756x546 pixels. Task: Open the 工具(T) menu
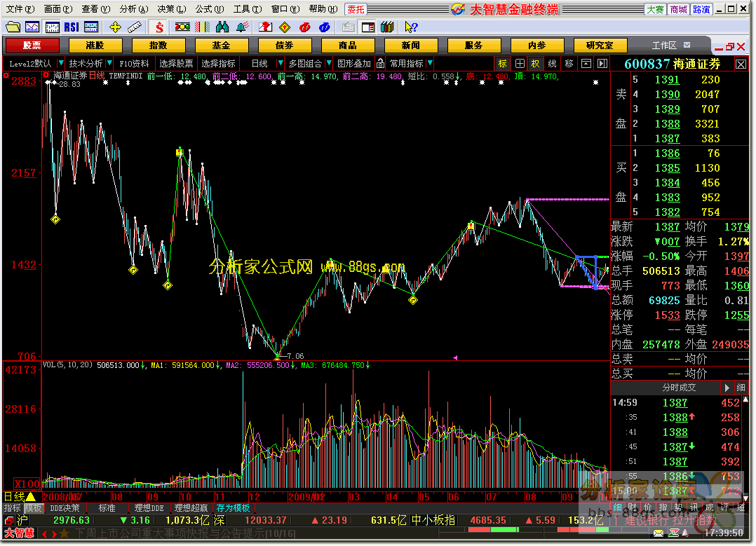click(x=248, y=8)
